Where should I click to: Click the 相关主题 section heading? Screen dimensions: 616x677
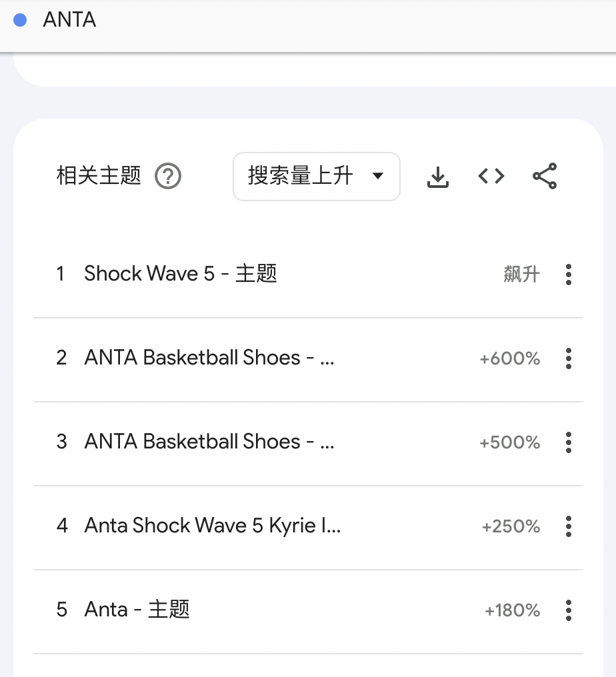[99, 177]
